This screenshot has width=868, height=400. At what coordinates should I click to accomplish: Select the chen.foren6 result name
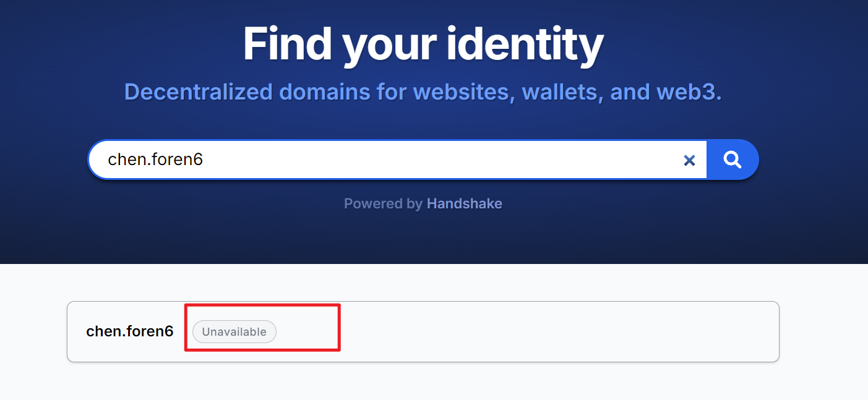(x=130, y=331)
